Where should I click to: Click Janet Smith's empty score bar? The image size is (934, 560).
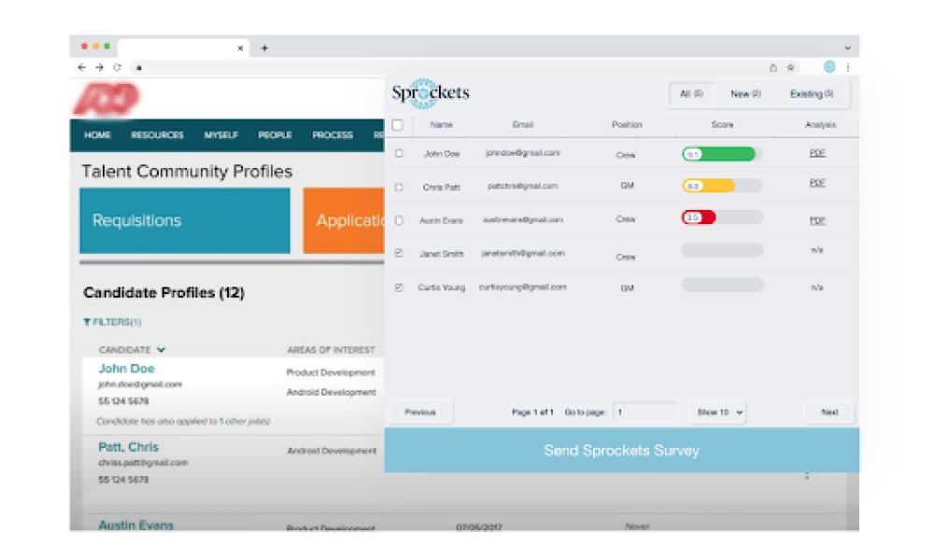[x=722, y=250]
